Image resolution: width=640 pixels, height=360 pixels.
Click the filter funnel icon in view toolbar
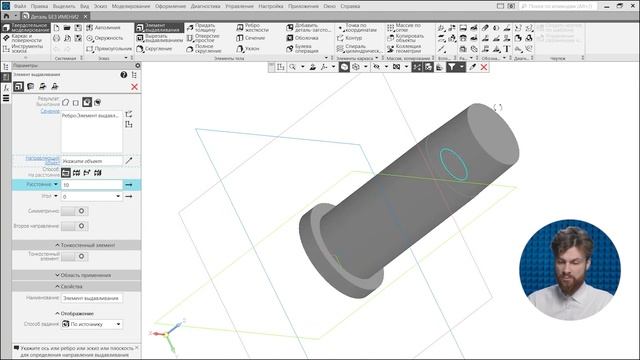451,67
